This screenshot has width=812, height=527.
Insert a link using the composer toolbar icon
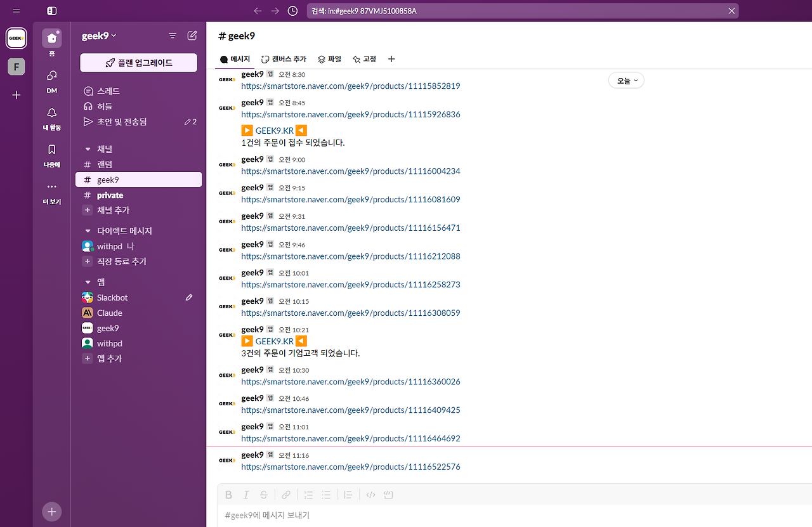coord(286,495)
